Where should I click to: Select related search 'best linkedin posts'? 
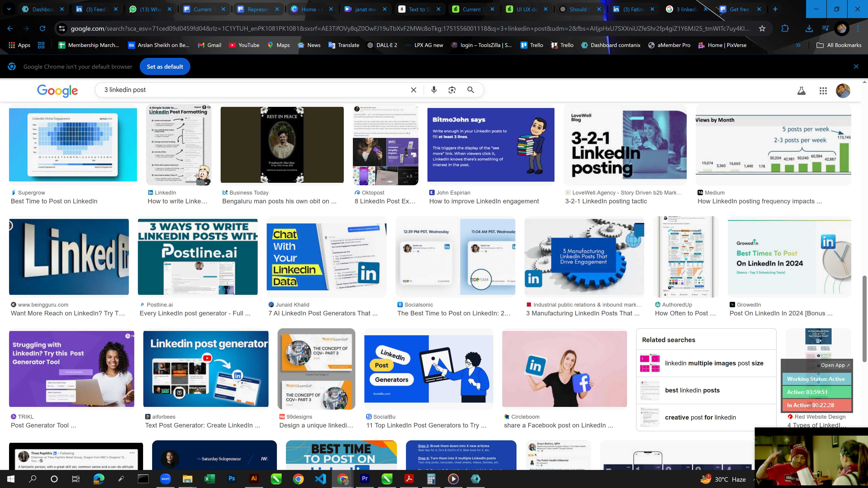click(x=706, y=390)
